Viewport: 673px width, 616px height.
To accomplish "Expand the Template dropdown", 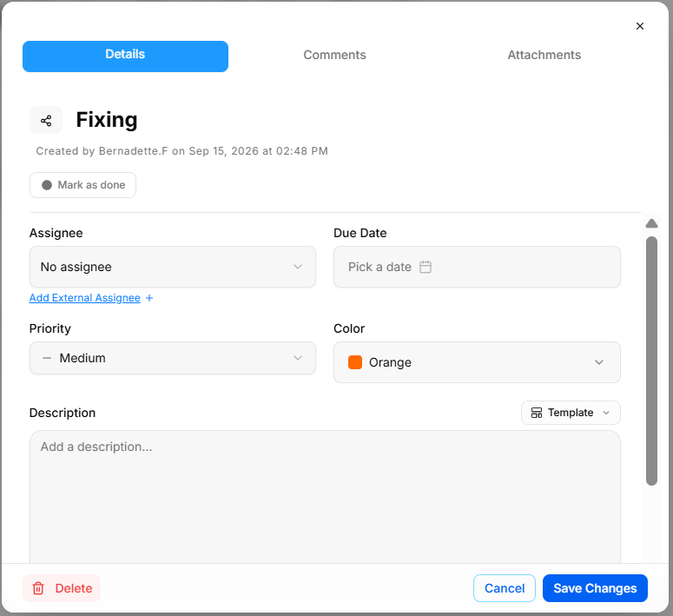I will click(x=571, y=413).
